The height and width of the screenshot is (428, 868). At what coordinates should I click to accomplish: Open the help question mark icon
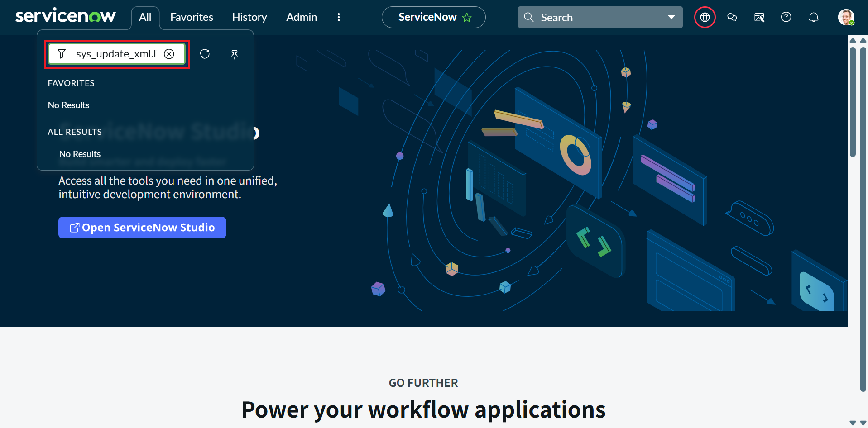coord(786,17)
